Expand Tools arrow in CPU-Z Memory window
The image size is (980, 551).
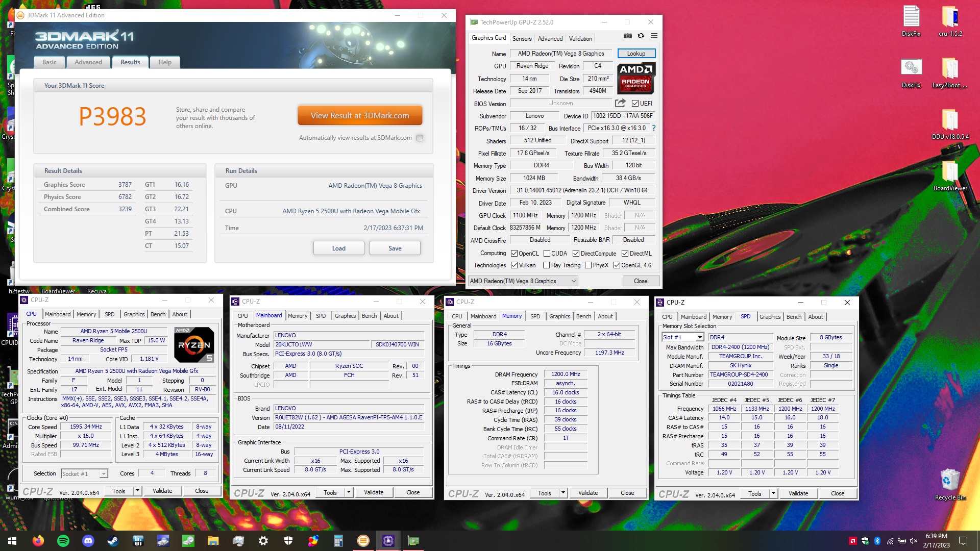[x=563, y=493]
